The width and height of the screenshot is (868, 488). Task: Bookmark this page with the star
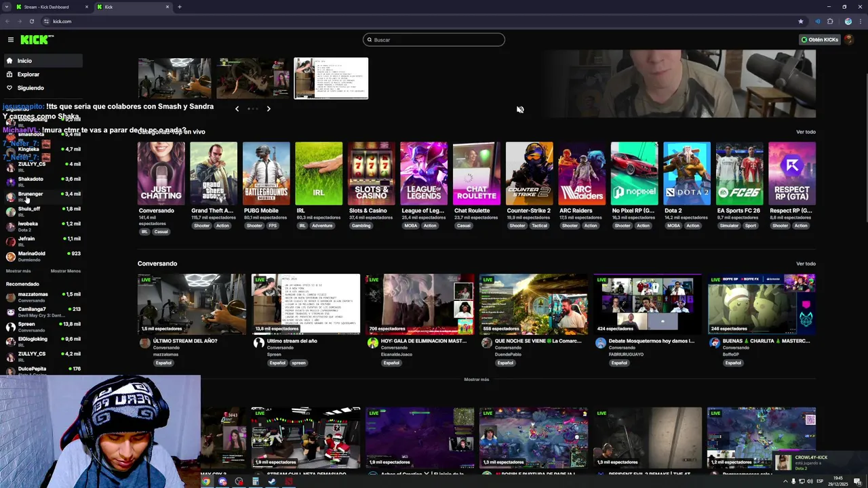801,21
